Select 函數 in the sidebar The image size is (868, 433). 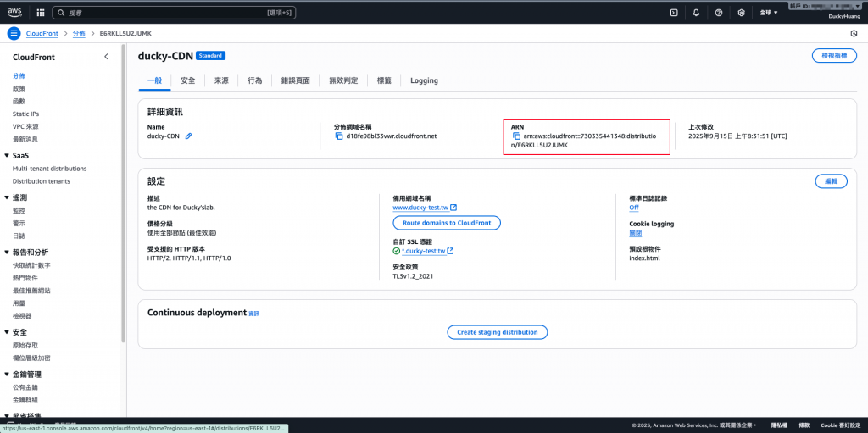tap(19, 102)
